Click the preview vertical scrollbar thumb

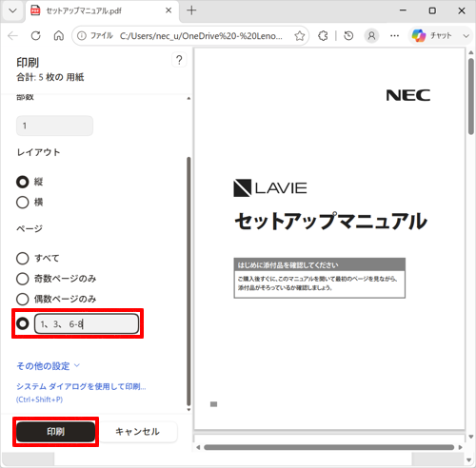coord(471,96)
